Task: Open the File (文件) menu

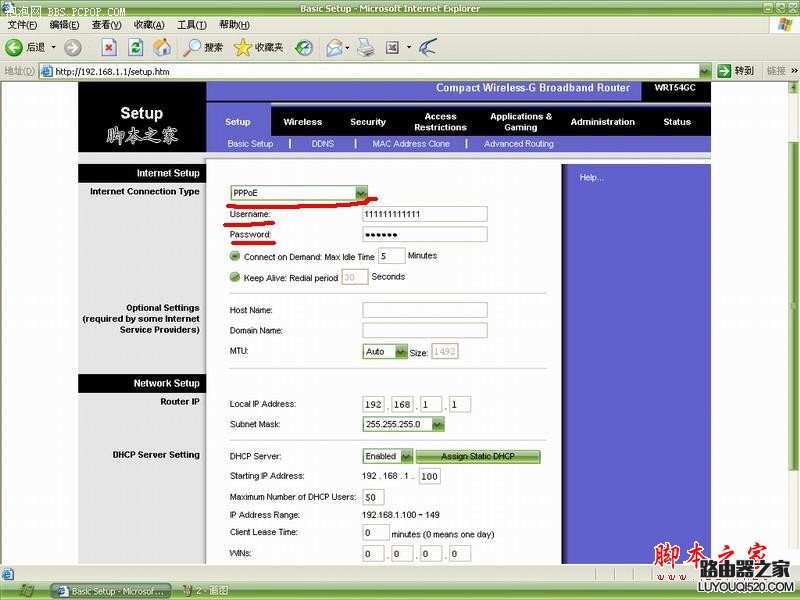Action: [22, 24]
